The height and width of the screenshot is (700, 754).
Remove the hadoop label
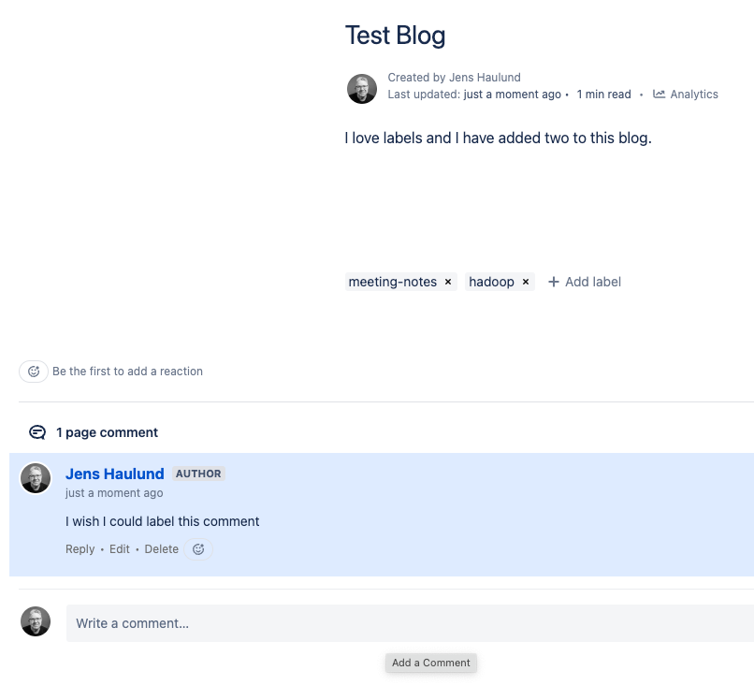coord(526,282)
